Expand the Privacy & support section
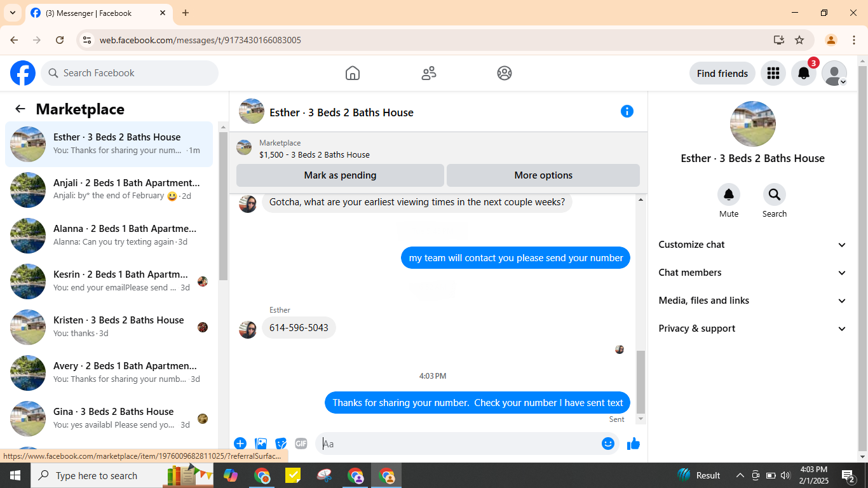Image resolution: width=868 pixels, height=488 pixels. pyautogui.click(x=752, y=329)
